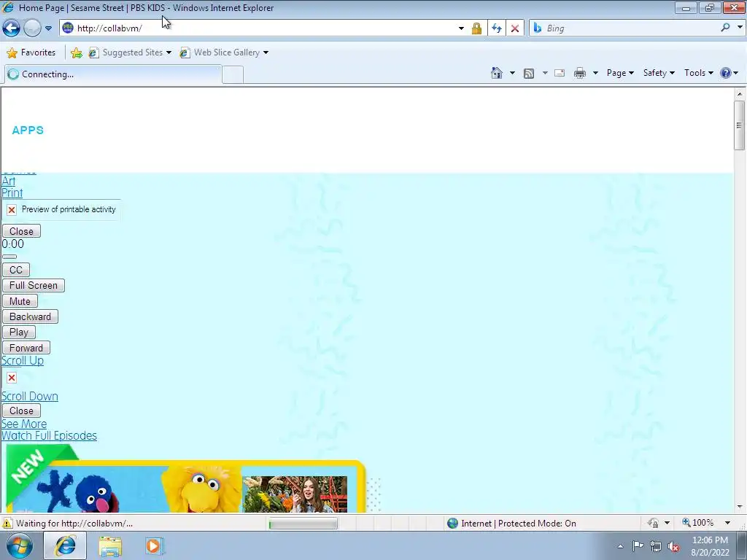Click the vertical scrollbar thumb
747x560 pixels.
[x=740, y=125]
